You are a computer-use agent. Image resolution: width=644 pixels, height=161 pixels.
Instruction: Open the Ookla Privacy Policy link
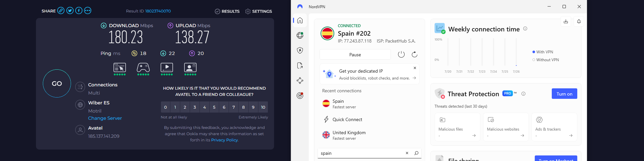click(x=224, y=140)
